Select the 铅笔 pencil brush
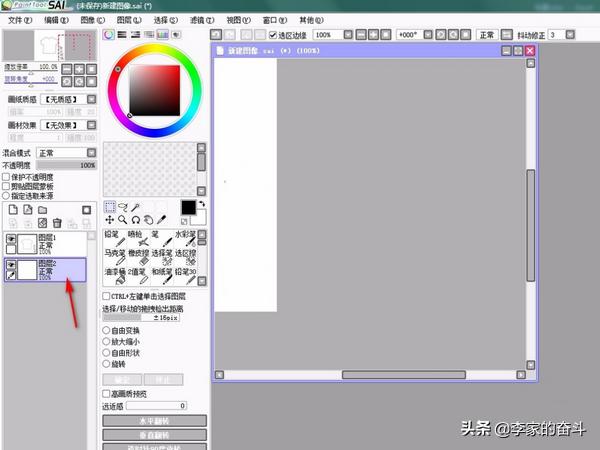Viewport: 600px width, 450px height. (x=115, y=238)
